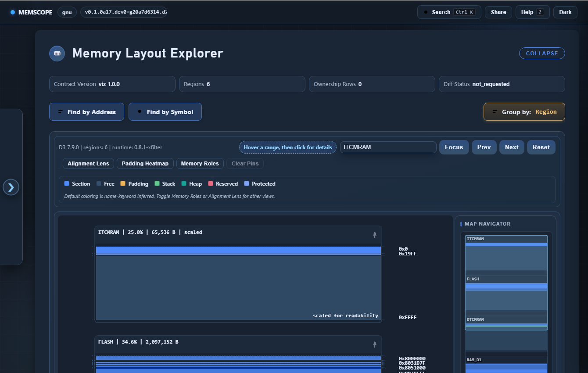Image resolution: width=588 pixels, height=373 pixels.
Task: Click the Find by Address icon
Action: 61,112
